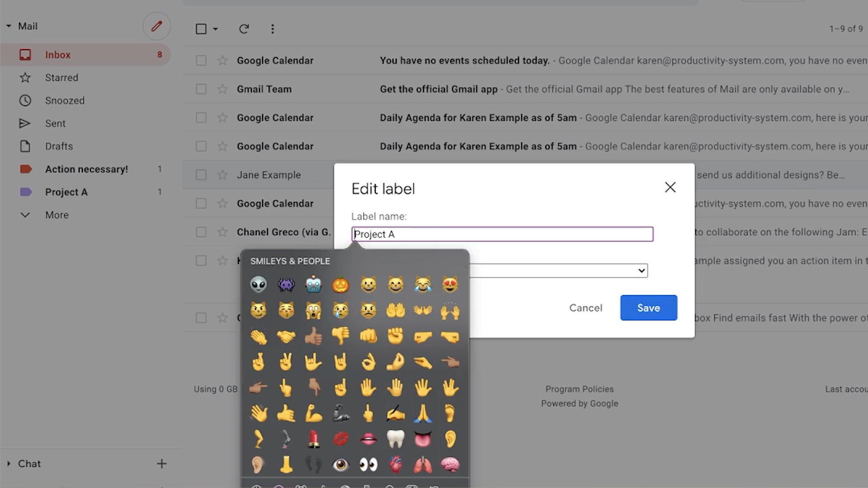The width and height of the screenshot is (868, 488).
Task: Pick the jack-o-lantern pumpkin emoji
Action: [340, 285]
